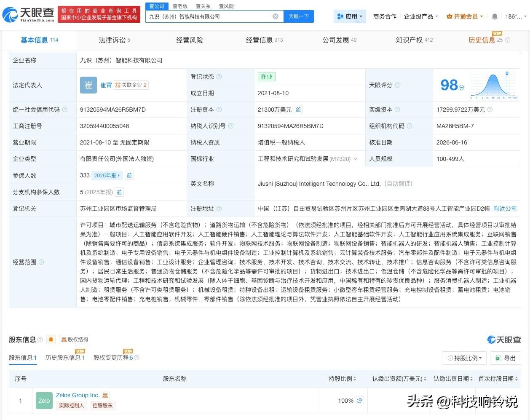Click the help icon after 17299.9722万美元
The height and width of the screenshot is (420, 530).
click(x=490, y=110)
